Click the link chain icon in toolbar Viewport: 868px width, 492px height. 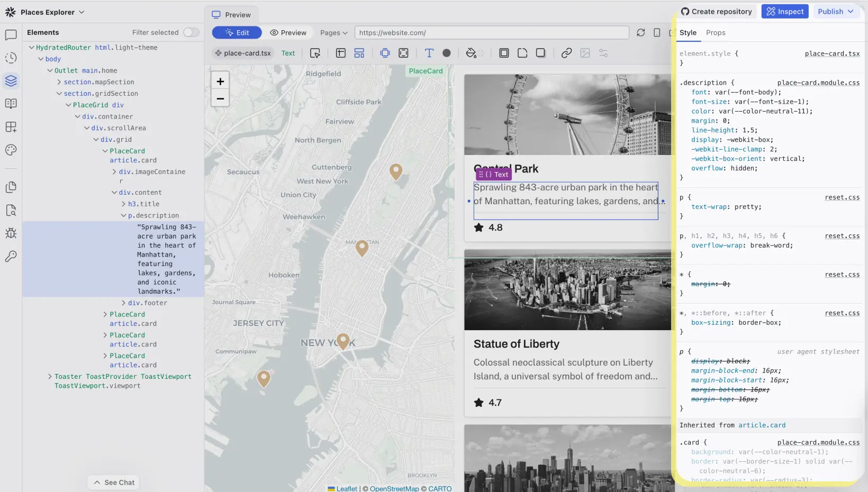[x=566, y=53]
